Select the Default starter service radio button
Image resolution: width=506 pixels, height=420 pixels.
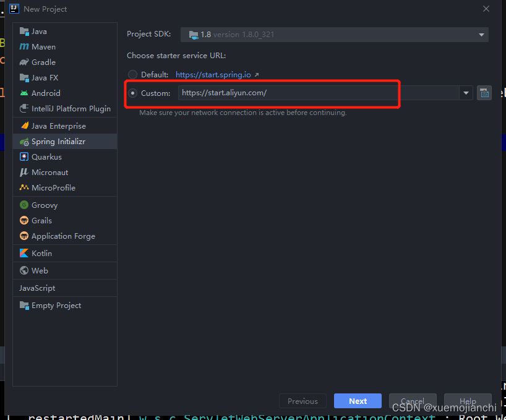(x=132, y=74)
